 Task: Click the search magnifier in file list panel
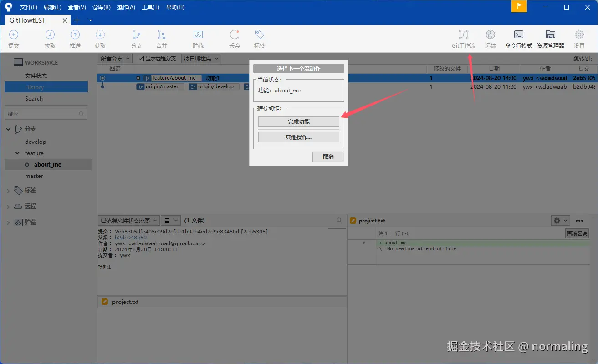(x=339, y=220)
